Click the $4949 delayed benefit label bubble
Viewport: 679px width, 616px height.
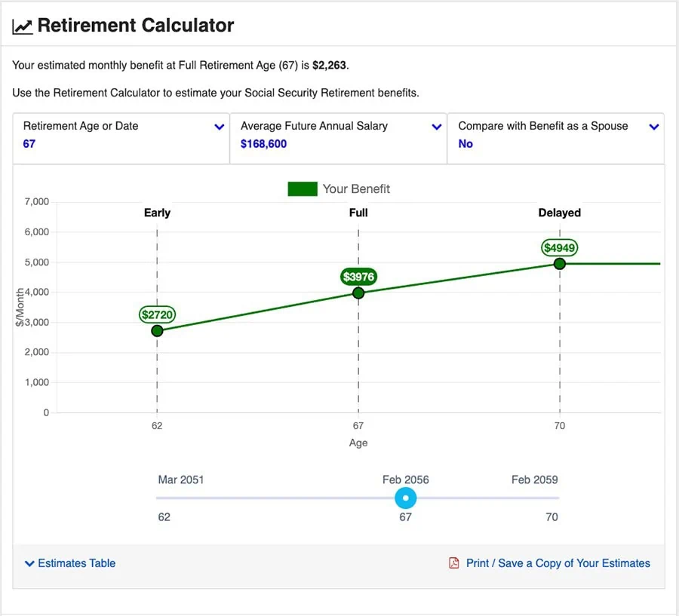[560, 247]
